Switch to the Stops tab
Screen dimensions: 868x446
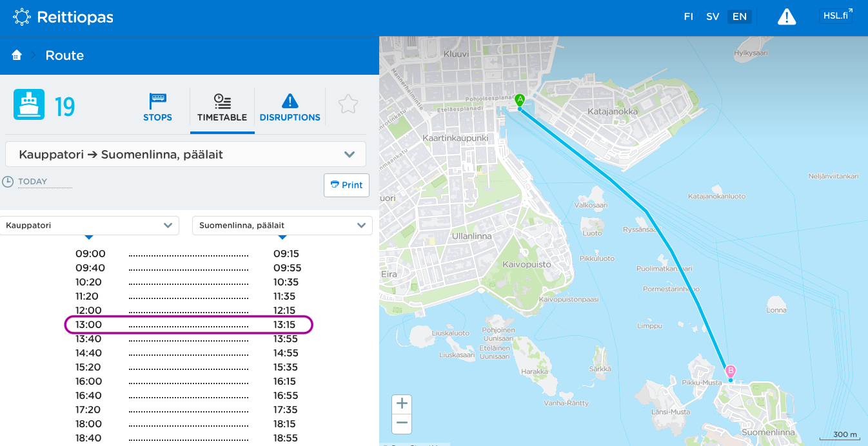(157, 107)
